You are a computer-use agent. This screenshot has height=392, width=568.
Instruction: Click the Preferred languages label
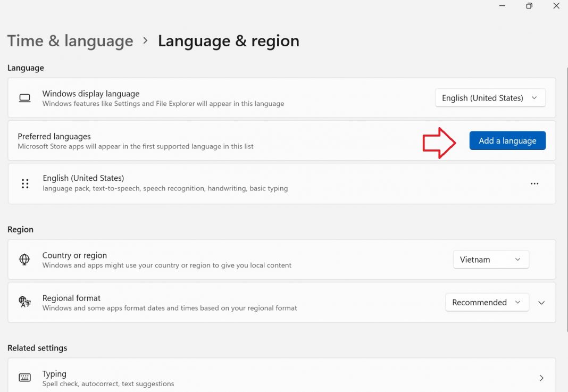pos(54,136)
